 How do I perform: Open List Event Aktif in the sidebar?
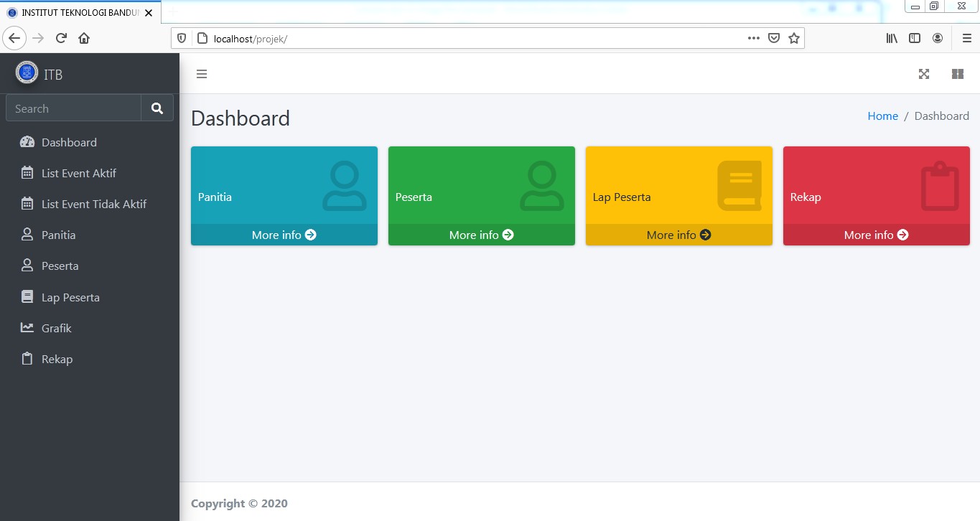78,173
